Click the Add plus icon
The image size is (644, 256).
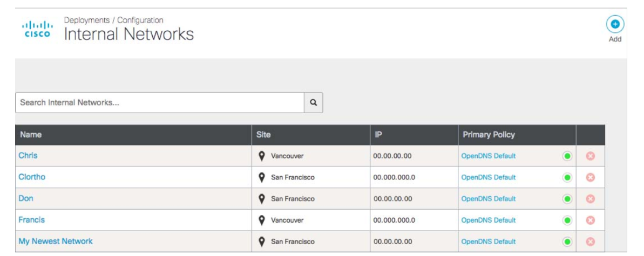click(615, 24)
